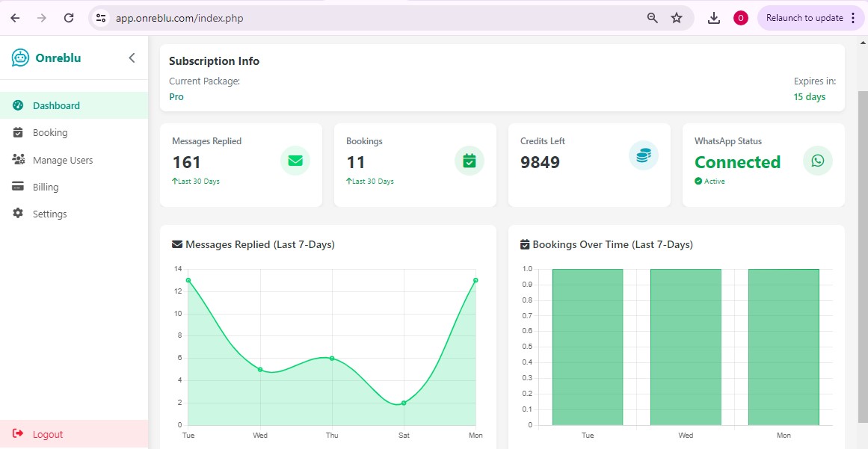Open site permissions from the address bar icon

point(100,17)
